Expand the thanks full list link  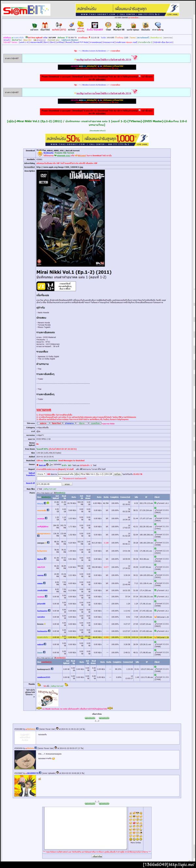point(56,686)
